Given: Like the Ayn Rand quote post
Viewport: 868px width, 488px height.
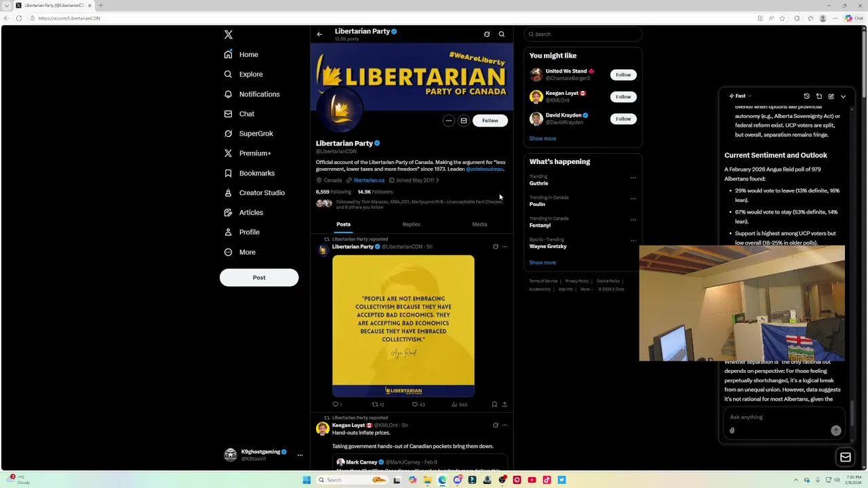Looking at the screenshot, I should (x=415, y=405).
